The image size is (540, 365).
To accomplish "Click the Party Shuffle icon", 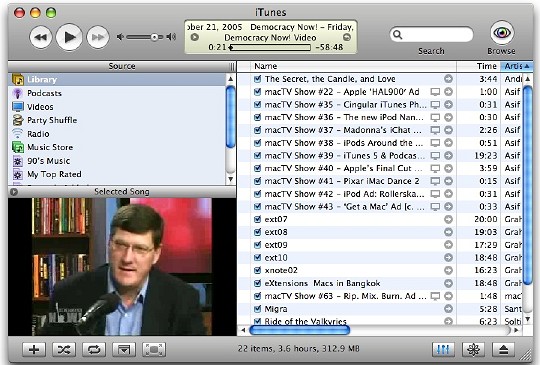I will (x=18, y=120).
